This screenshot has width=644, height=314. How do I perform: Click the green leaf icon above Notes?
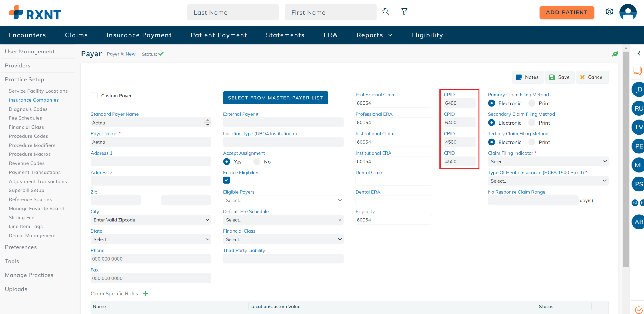pos(615,54)
